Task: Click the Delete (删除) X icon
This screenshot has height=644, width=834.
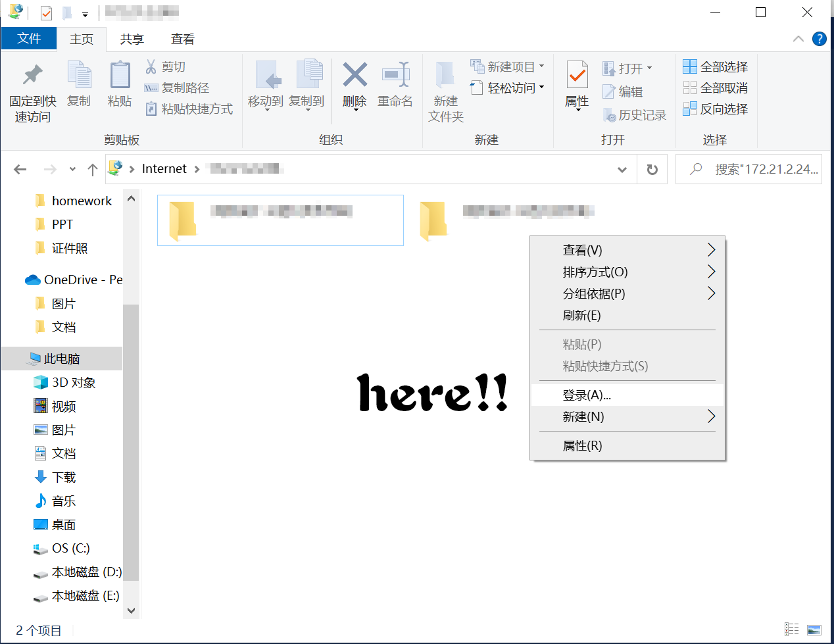Action: click(x=355, y=75)
